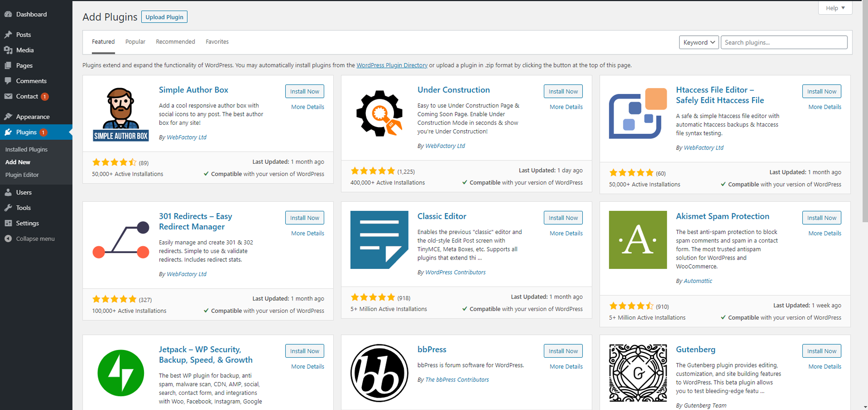Click the Users person icon

[x=8, y=192]
